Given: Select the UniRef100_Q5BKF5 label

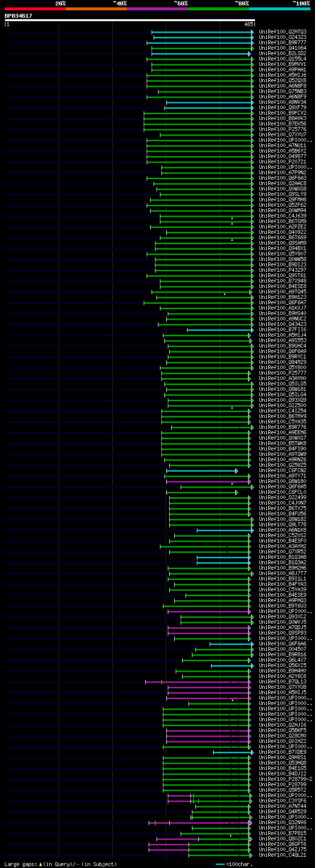Looking at the screenshot, I should click(283, 730).
